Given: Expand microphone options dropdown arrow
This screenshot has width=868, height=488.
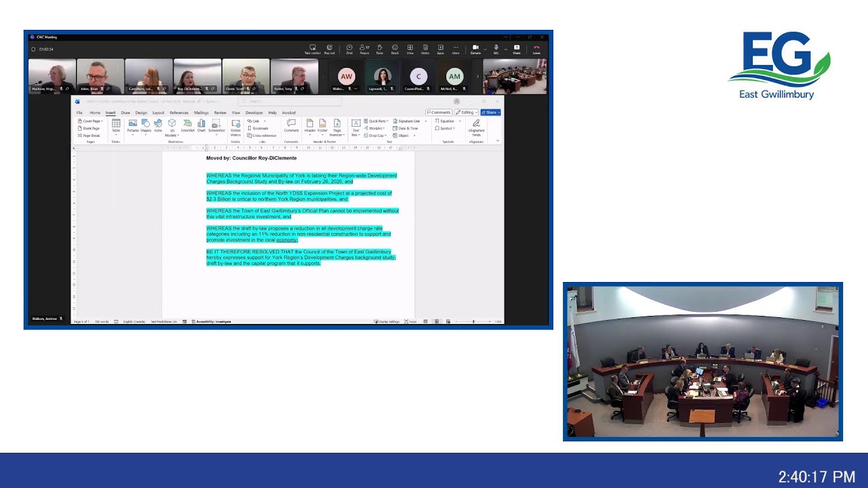Looking at the screenshot, I should [x=506, y=49].
